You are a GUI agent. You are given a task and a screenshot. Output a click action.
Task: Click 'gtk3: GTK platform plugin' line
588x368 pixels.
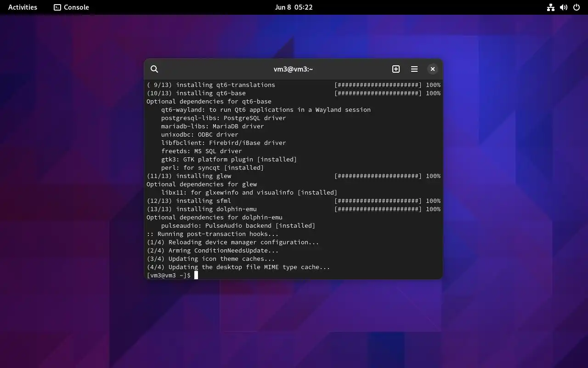(x=229, y=159)
